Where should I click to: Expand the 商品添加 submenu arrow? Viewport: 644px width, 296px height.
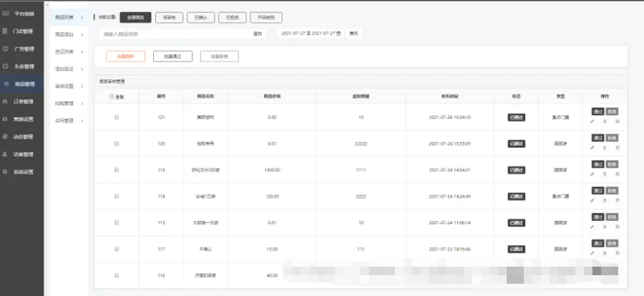click(x=82, y=34)
